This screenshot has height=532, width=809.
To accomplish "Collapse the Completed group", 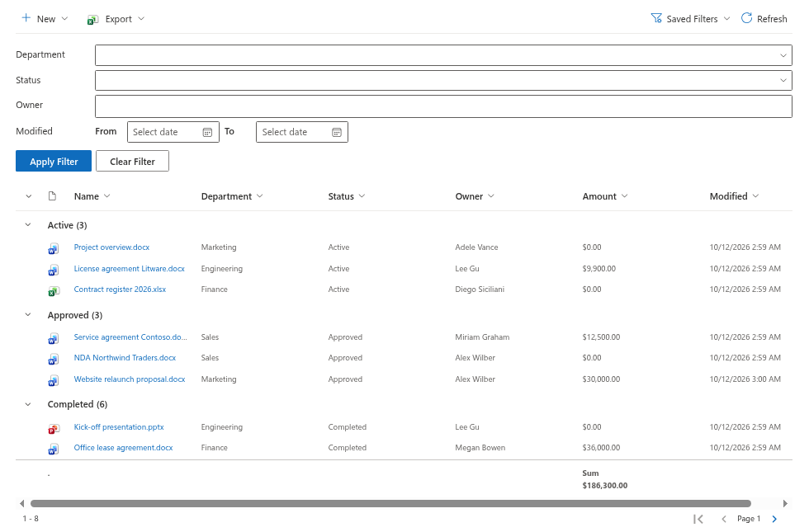I will pos(28,404).
